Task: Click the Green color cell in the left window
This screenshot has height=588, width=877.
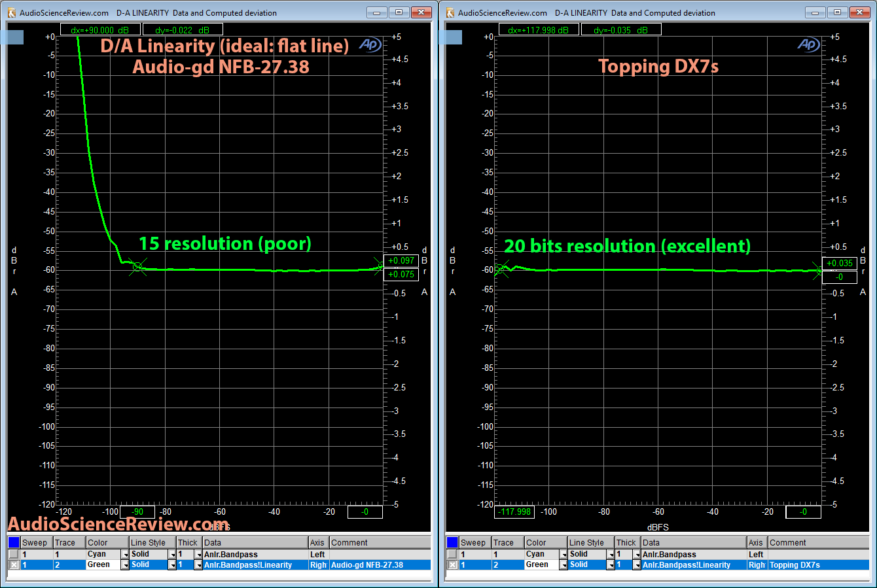Action: tap(103, 565)
